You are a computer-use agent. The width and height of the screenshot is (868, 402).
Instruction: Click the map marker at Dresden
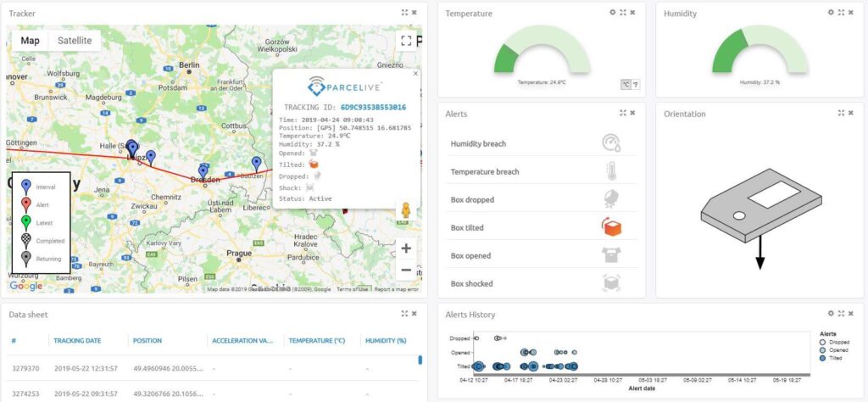tap(203, 171)
